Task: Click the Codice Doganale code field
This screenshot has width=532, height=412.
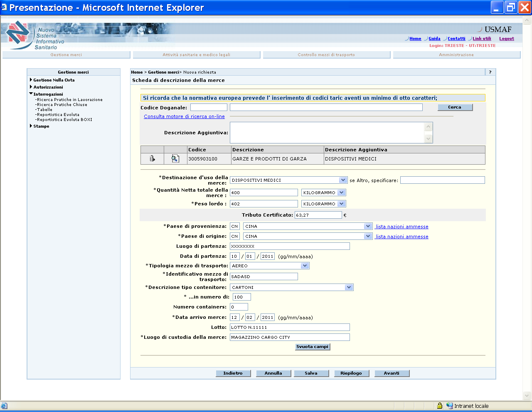Action: click(x=209, y=107)
